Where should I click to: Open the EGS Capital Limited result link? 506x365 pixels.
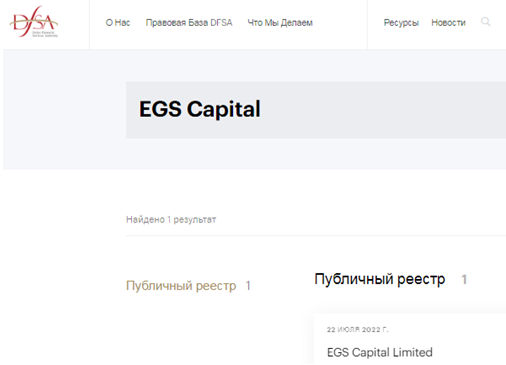coord(380,352)
